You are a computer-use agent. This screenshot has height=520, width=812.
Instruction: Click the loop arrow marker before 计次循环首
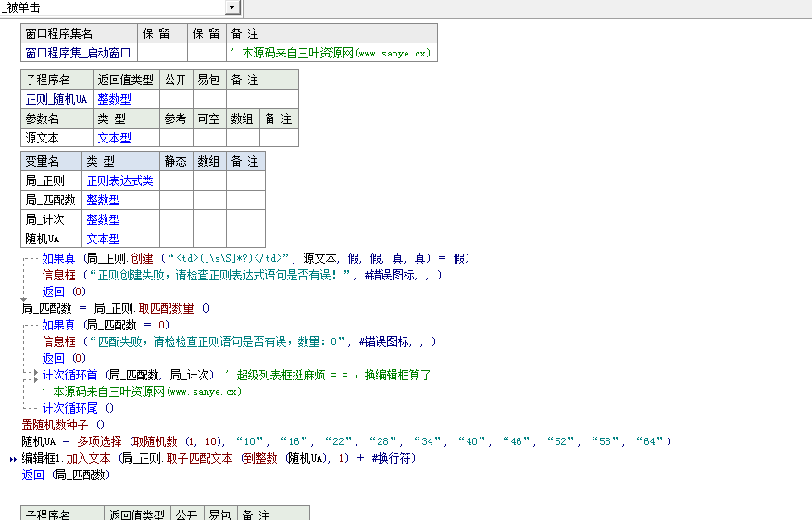pyautogui.click(x=32, y=375)
